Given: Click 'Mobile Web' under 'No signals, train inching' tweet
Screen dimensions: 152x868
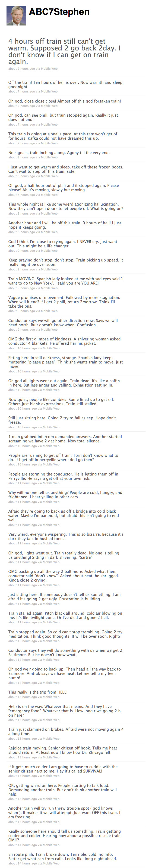Looking at the screenshot, I should (x=49, y=157).
